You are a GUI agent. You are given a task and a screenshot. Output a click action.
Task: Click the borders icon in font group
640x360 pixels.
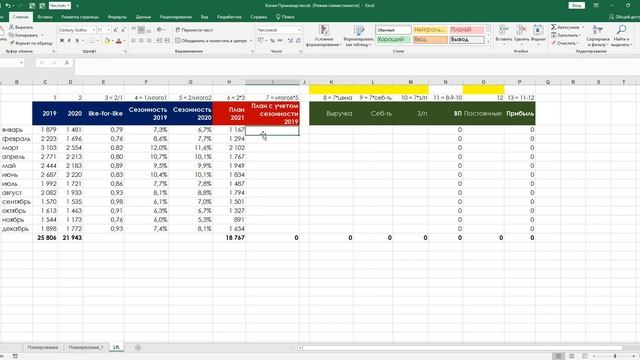(x=92, y=41)
